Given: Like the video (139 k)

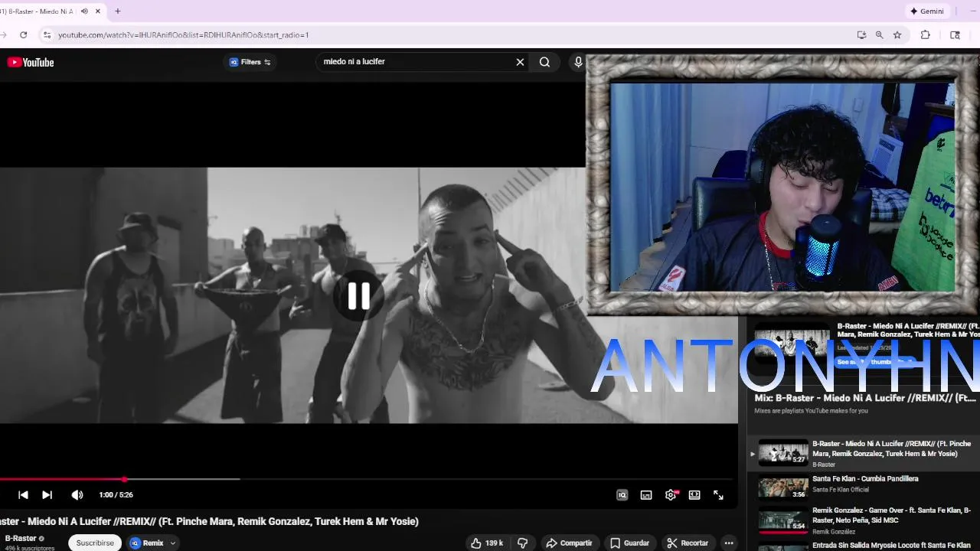Looking at the screenshot, I should click(487, 543).
